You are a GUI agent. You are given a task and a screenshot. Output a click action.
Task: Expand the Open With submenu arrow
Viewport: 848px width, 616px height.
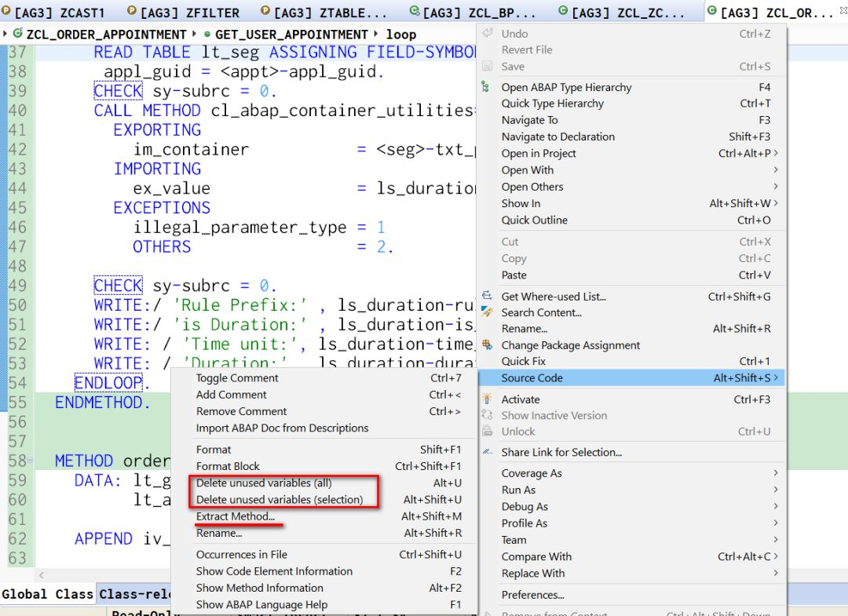[776, 169]
